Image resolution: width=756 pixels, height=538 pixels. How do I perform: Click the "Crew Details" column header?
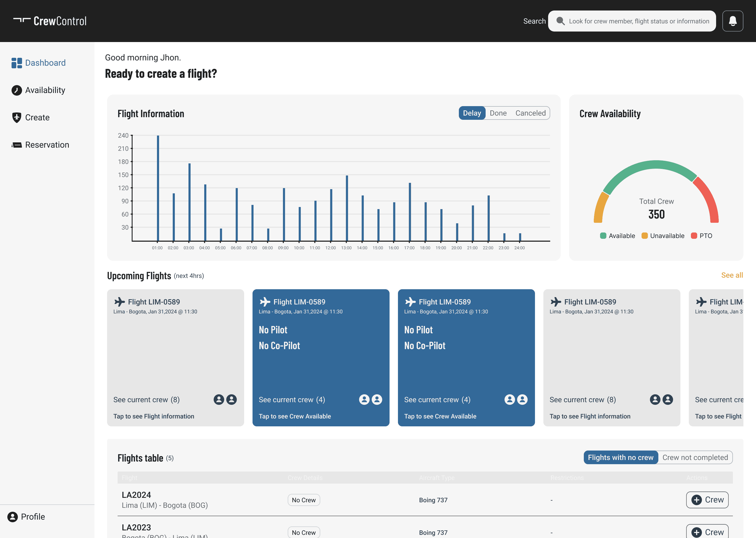[305, 478]
